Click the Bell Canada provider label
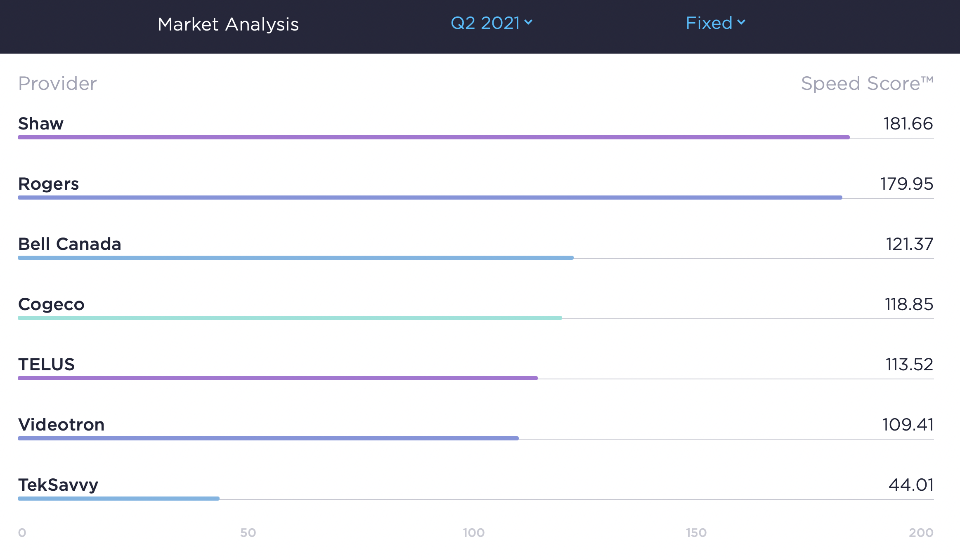This screenshot has height=560, width=960. [x=69, y=244]
